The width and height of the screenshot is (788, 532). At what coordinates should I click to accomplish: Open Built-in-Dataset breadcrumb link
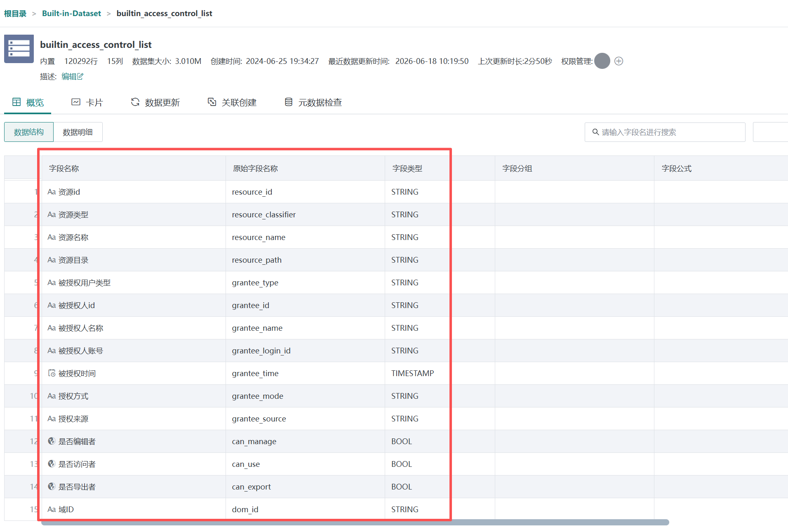pyautogui.click(x=71, y=13)
